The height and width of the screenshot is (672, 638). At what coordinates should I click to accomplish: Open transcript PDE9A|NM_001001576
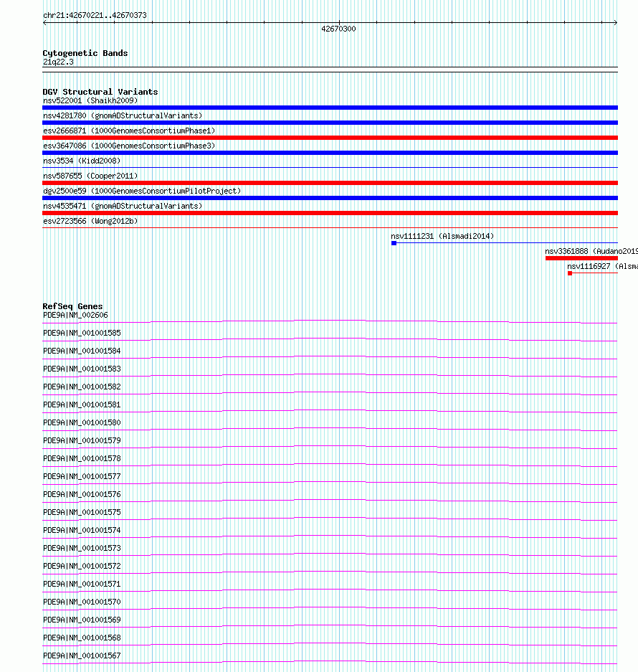click(82, 495)
